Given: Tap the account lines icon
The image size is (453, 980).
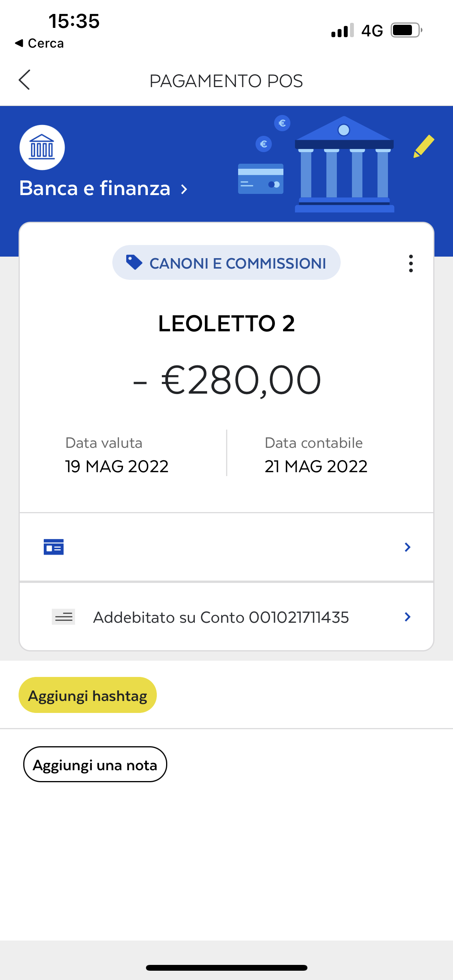Looking at the screenshot, I should [x=63, y=617].
